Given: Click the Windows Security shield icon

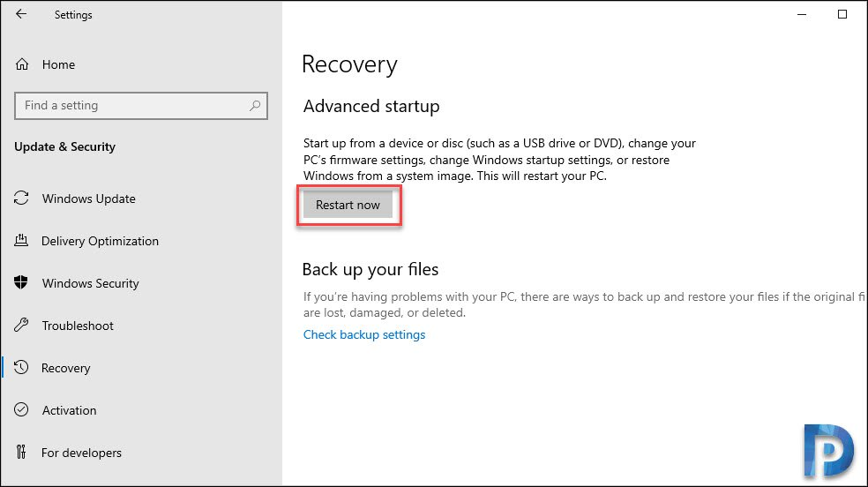Looking at the screenshot, I should 21,283.
